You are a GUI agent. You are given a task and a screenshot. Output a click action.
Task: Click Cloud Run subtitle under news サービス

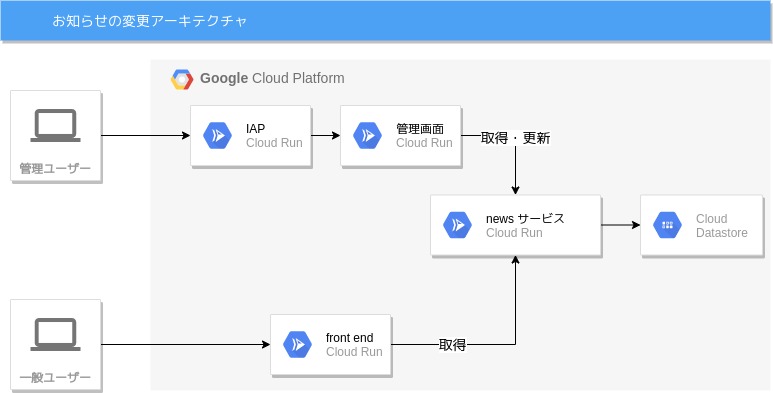click(x=514, y=233)
